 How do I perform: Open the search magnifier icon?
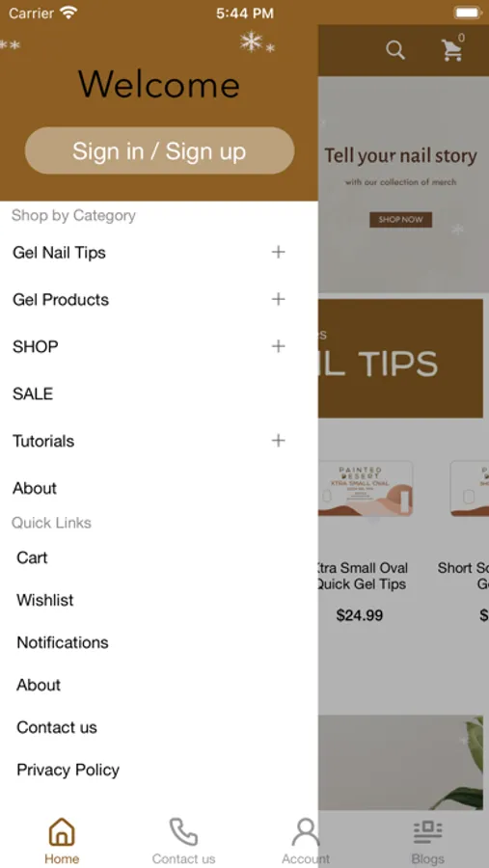[x=395, y=50]
